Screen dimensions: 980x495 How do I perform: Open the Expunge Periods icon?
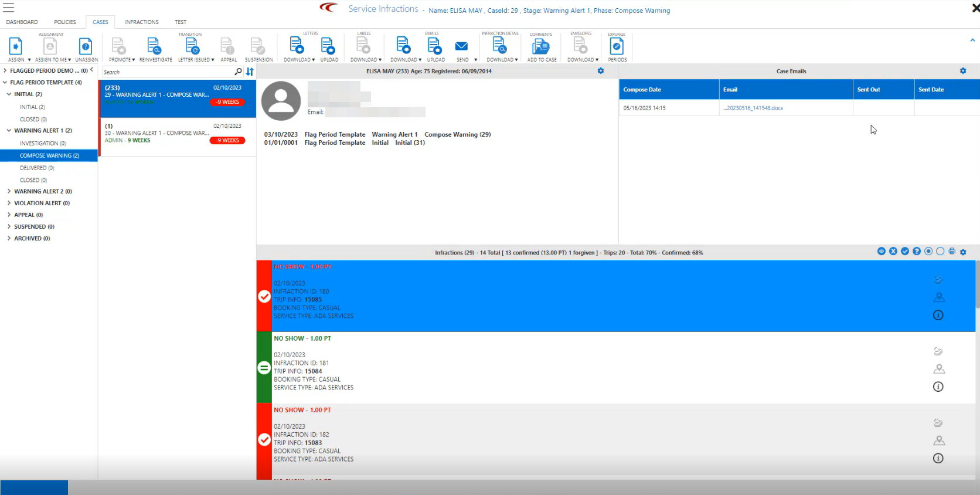[617, 46]
